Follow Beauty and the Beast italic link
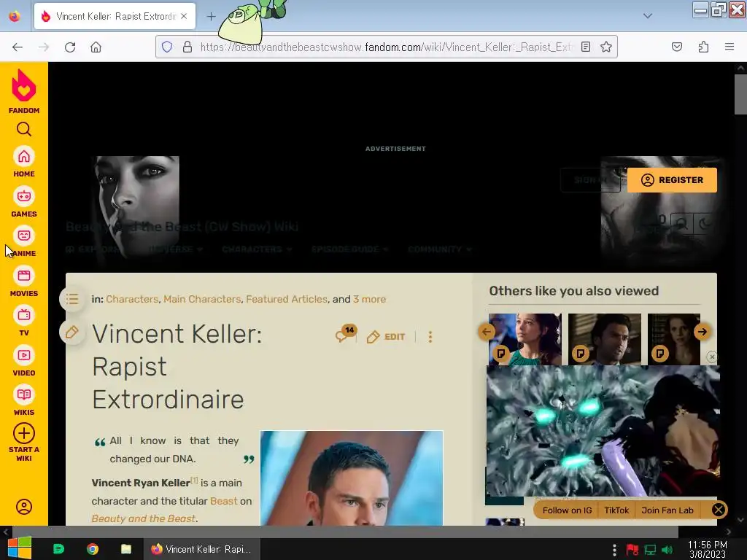This screenshot has width=747, height=560. [144, 518]
